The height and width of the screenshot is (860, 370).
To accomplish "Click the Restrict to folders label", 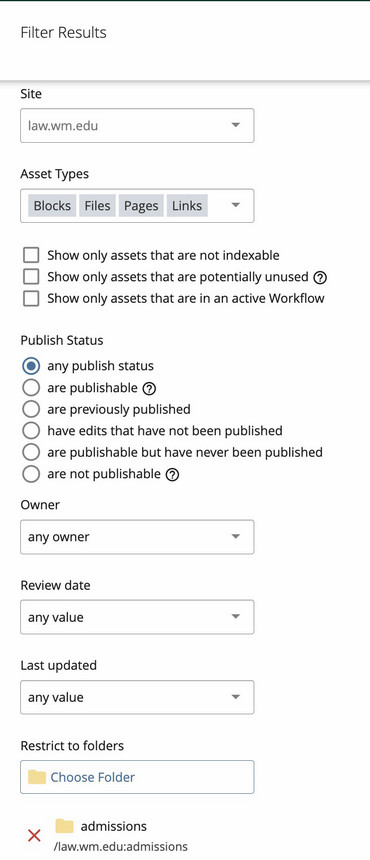I will (x=72, y=746).
